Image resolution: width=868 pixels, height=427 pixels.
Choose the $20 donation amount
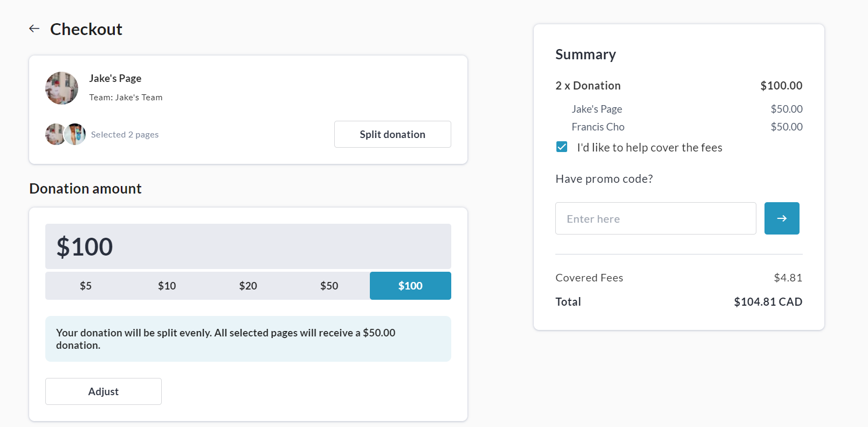coord(248,286)
